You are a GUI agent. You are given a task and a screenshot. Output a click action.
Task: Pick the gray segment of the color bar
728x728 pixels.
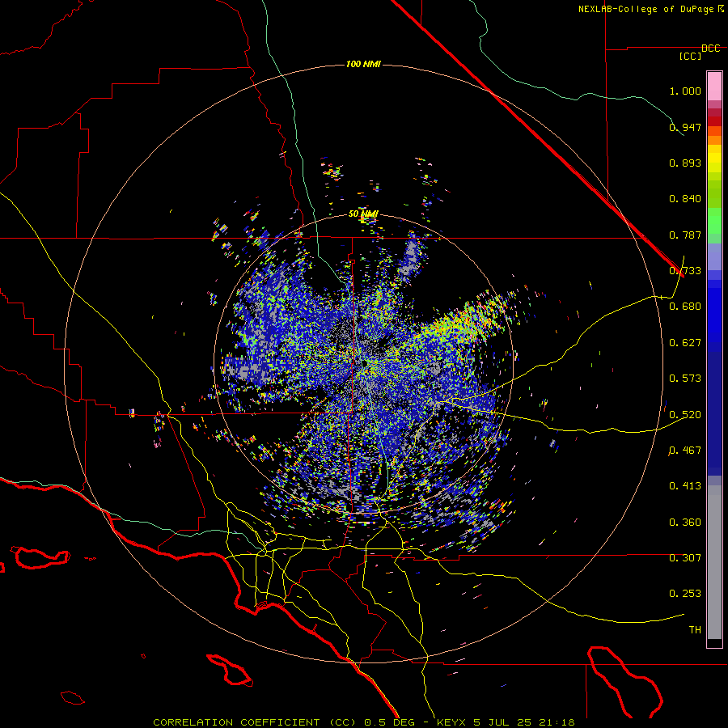[714, 562]
